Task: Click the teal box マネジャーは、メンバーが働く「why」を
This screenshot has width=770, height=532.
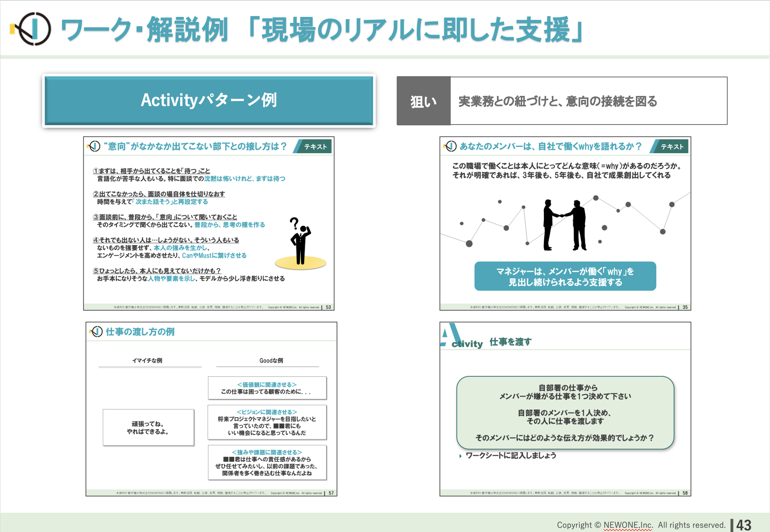Action: [565, 276]
